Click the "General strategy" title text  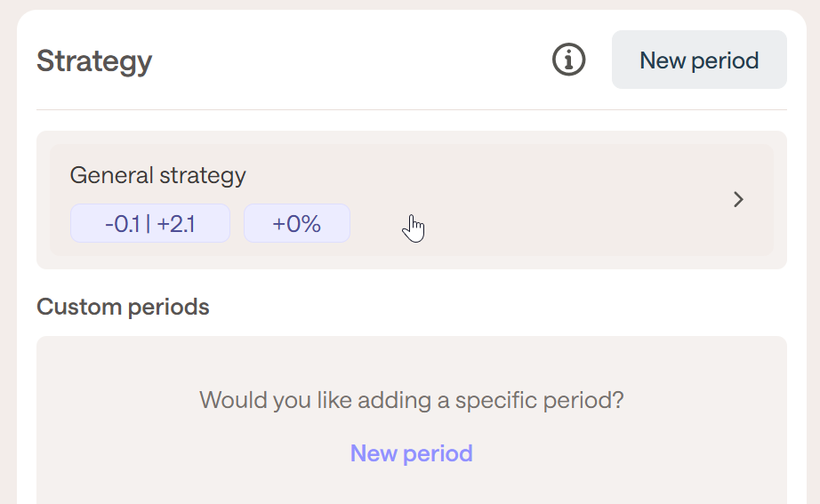(x=157, y=175)
